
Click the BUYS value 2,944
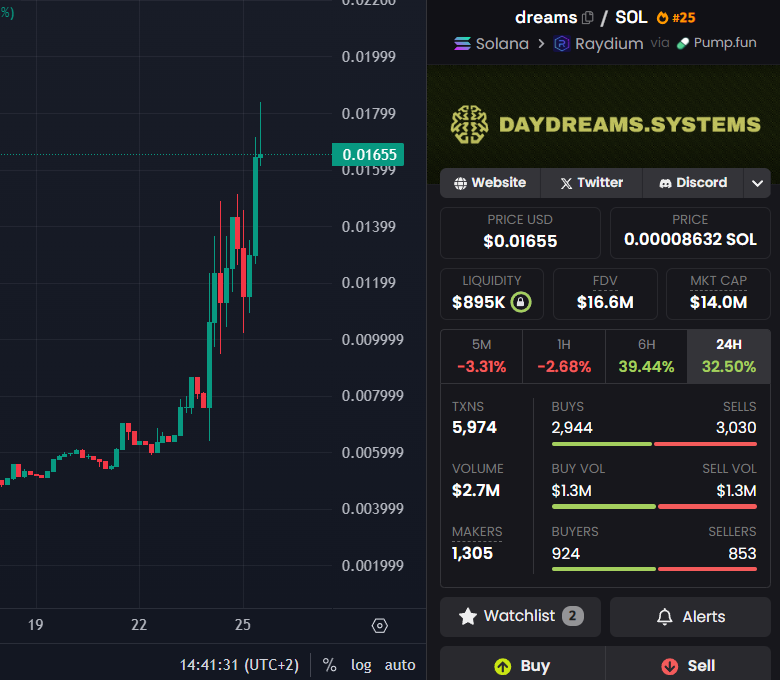pos(572,427)
